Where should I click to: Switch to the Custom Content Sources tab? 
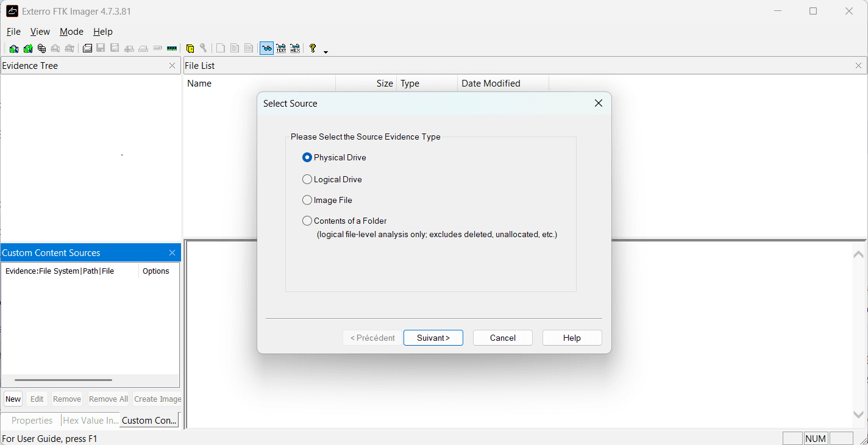point(149,420)
